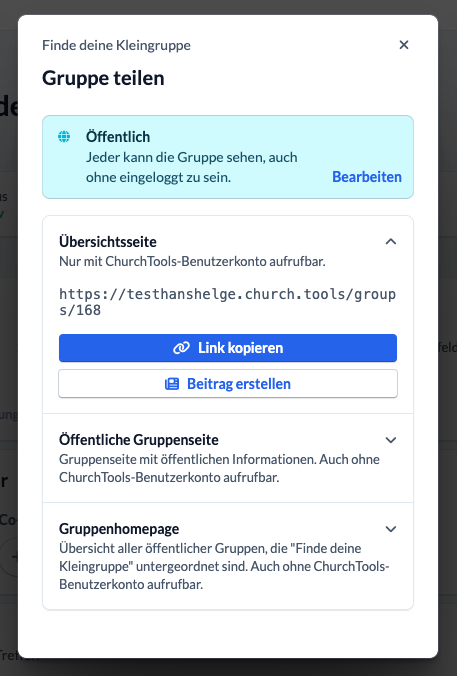Open the Übersichtsseite heading

108,241
